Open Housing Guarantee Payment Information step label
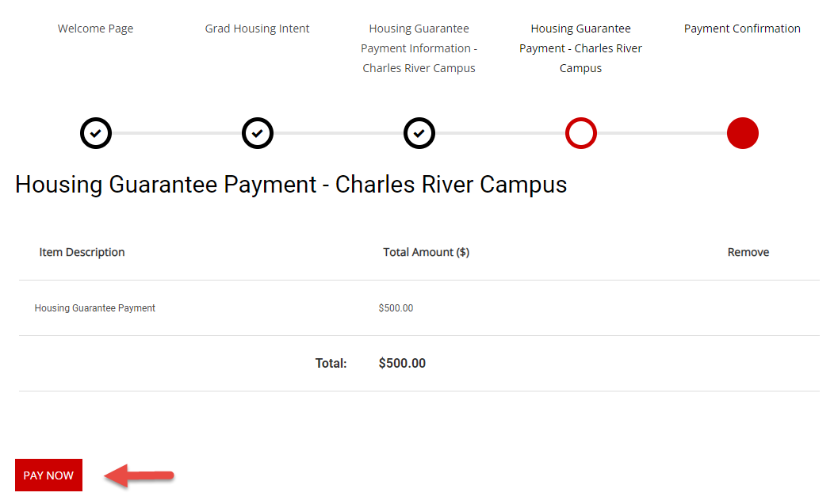Viewport: 838px width, 504px height. (419, 48)
